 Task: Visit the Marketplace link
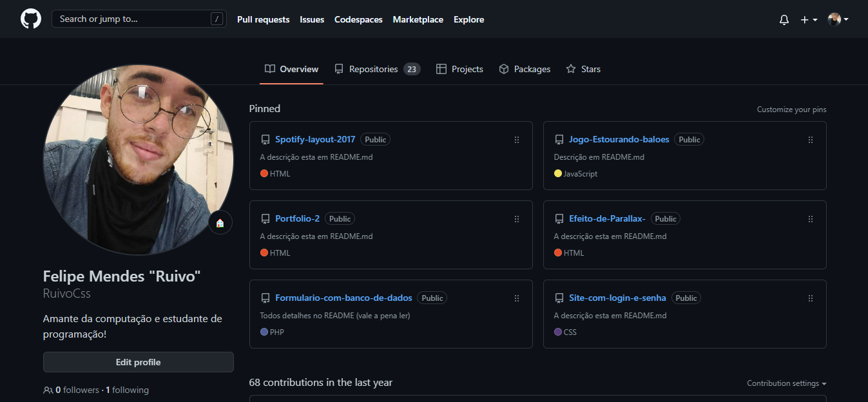[x=418, y=19]
